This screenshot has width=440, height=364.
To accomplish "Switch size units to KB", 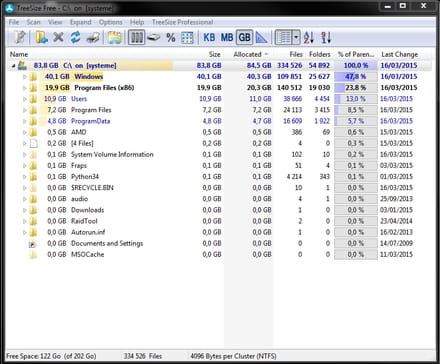I will coord(209,37).
